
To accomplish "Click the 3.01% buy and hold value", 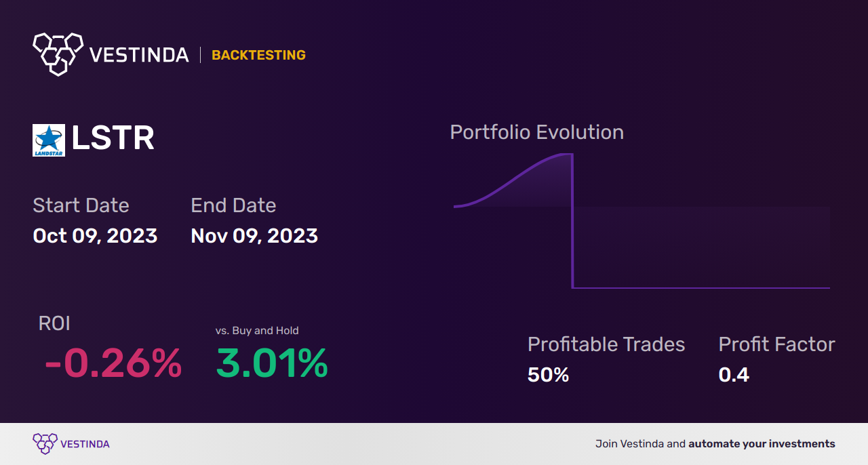I will click(x=272, y=363).
